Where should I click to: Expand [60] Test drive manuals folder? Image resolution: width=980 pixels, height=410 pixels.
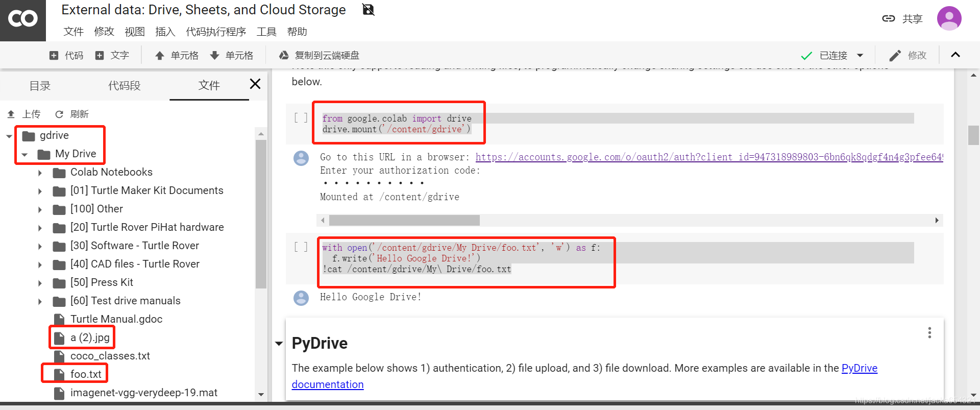tap(40, 301)
